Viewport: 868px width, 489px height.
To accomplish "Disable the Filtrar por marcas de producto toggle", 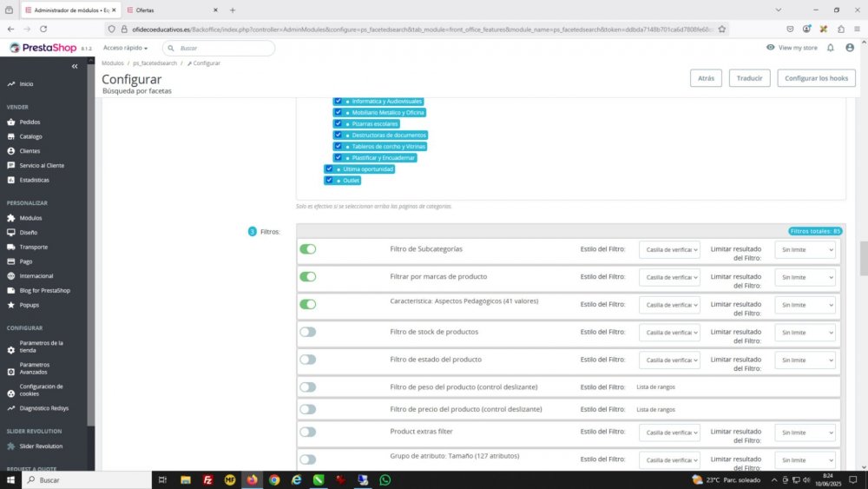I will point(308,277).
